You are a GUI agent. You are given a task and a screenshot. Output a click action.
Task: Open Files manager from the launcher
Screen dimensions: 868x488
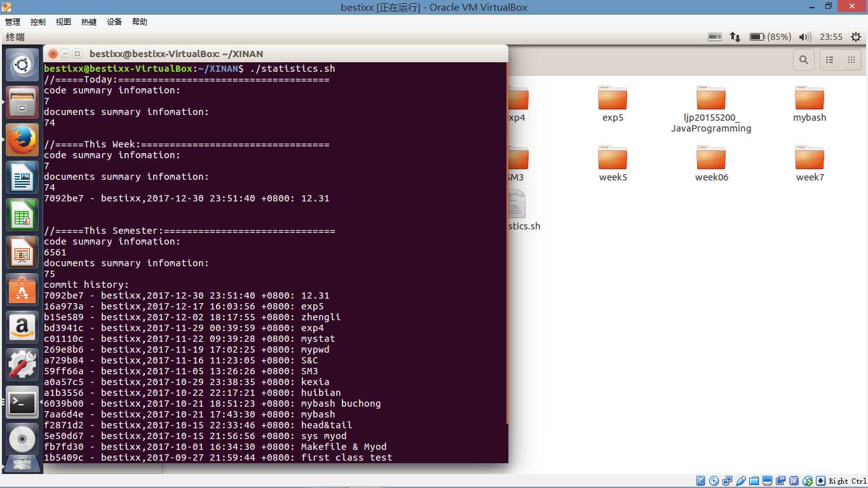22,102
